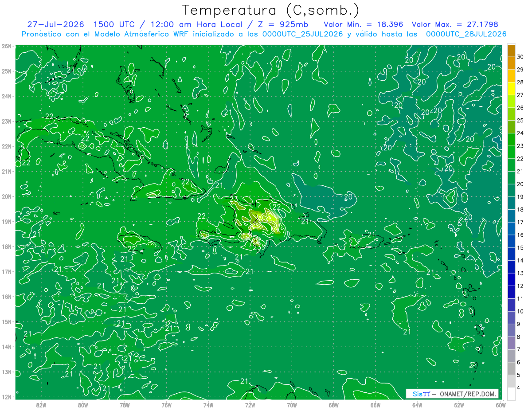Click the color legend label '17'
This screenshot has width=532, height=411.
[520, 222]
